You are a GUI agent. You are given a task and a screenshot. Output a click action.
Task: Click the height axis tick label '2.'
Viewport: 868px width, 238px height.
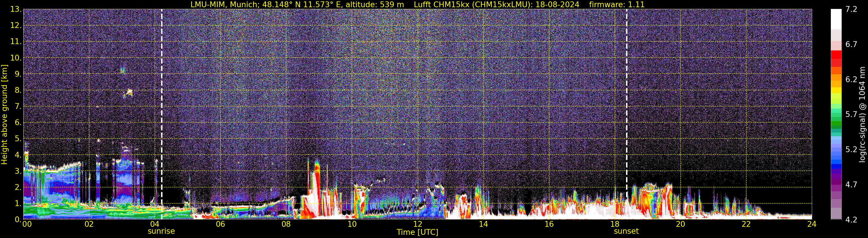pos(18,188)
